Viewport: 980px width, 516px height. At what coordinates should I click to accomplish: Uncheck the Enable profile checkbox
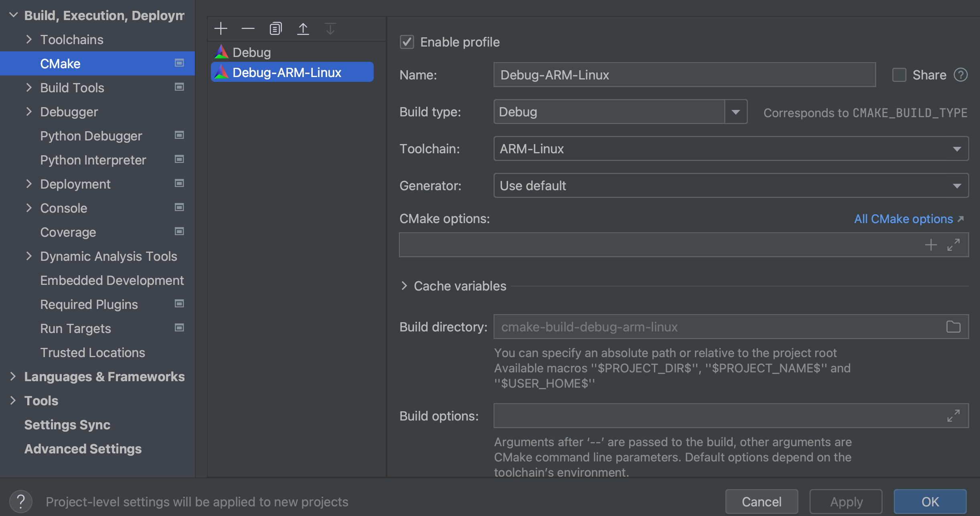click(407, 42)
